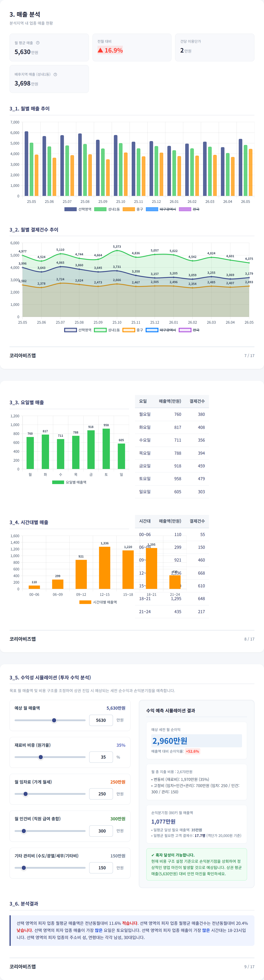This screenshot has height=980, width=264.
Task: Toggle 중구 legend in monthly sales bar chart
Action: [133, 209]
